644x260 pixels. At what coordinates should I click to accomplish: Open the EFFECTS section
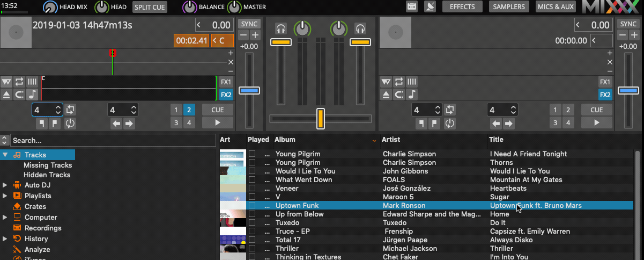pos(462,7)
